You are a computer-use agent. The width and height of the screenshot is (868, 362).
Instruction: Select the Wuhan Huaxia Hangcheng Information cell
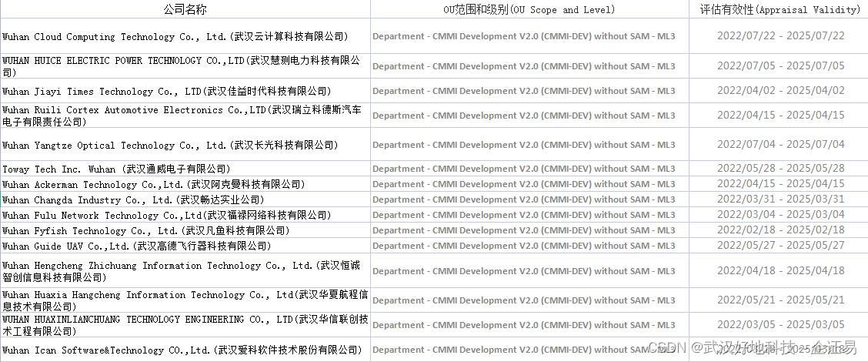pos(185,300)
